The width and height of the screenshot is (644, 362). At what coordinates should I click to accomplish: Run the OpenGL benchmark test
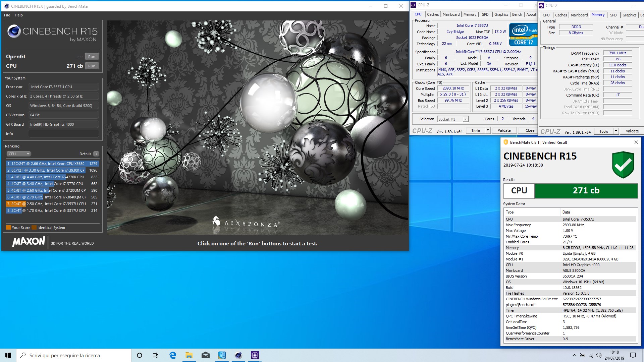[x=92, y=57]
